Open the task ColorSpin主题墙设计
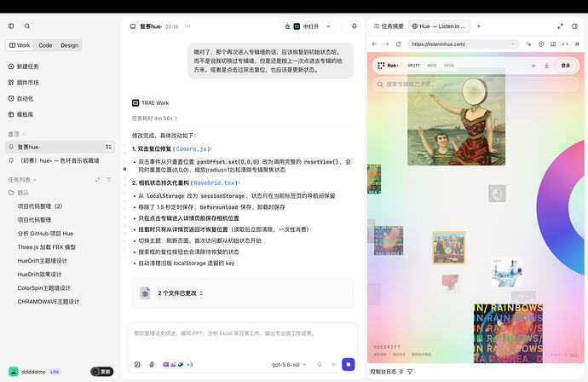Image resolution: width=588 pixels, height=382 pixels. [43, 288]
